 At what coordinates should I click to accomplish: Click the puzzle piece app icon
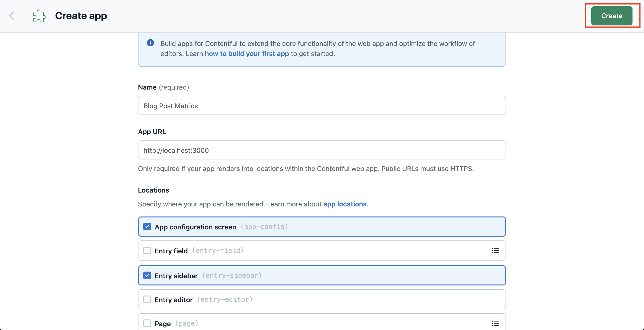point(40,16)
